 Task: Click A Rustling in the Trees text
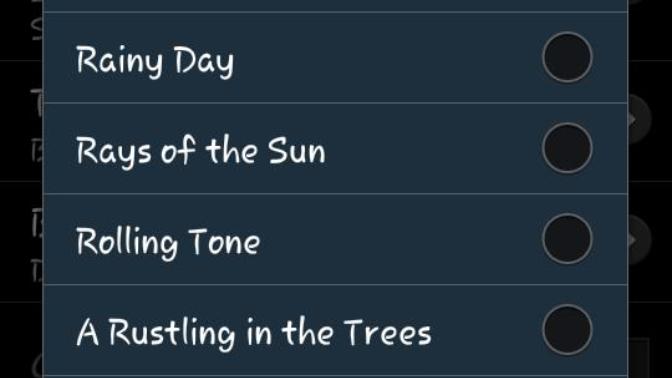pos(254,333)
